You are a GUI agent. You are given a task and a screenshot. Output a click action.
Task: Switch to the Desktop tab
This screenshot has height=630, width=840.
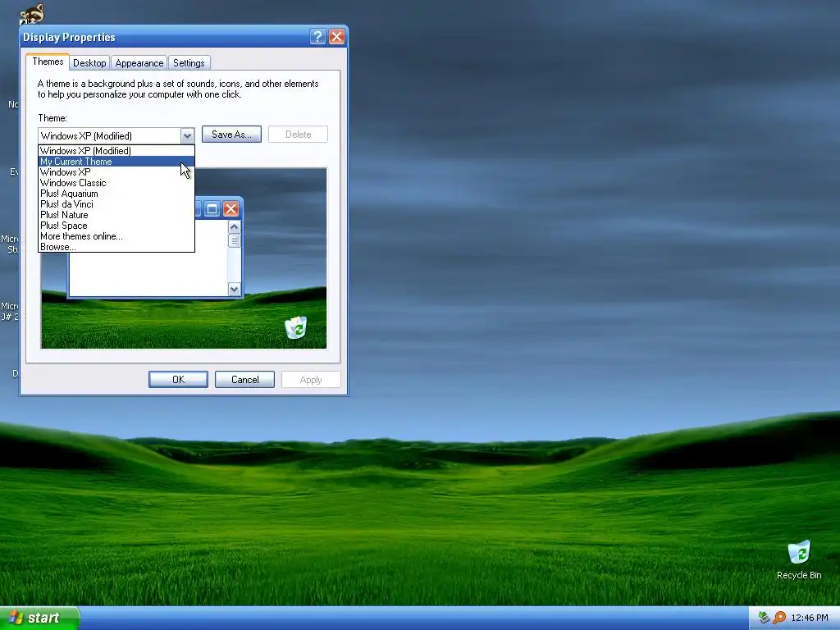pos(89,62)
